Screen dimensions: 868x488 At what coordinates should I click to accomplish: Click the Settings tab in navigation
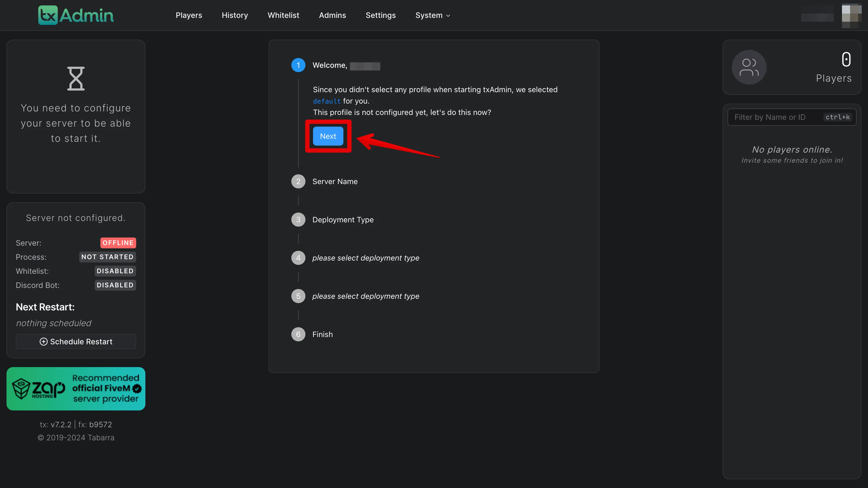click(380, 15)
